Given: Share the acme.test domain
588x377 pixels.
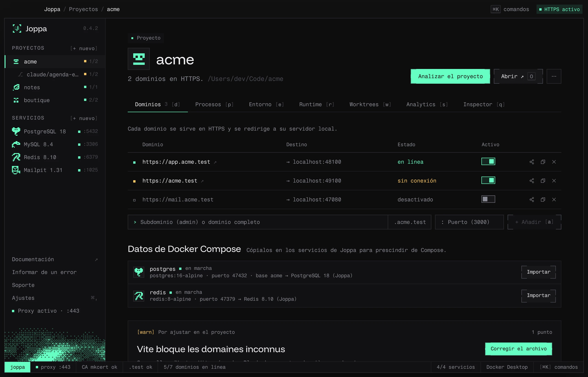Looking at the screenshot, I should (x=532, y=181).
